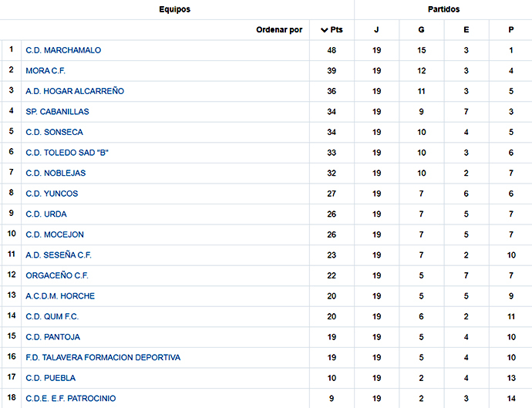
Task: Sort table by J column header
Action: (376, 30)
